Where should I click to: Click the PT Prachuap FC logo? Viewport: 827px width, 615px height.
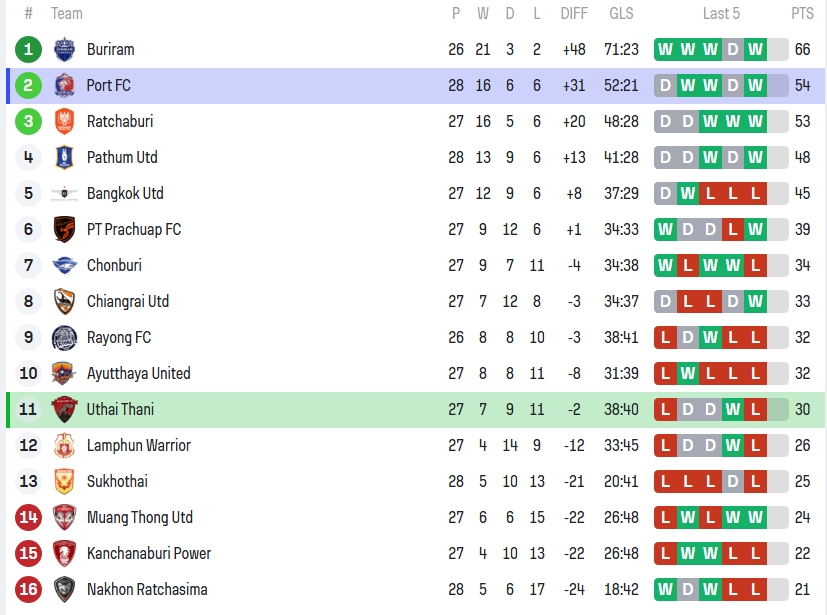[64, 229]
